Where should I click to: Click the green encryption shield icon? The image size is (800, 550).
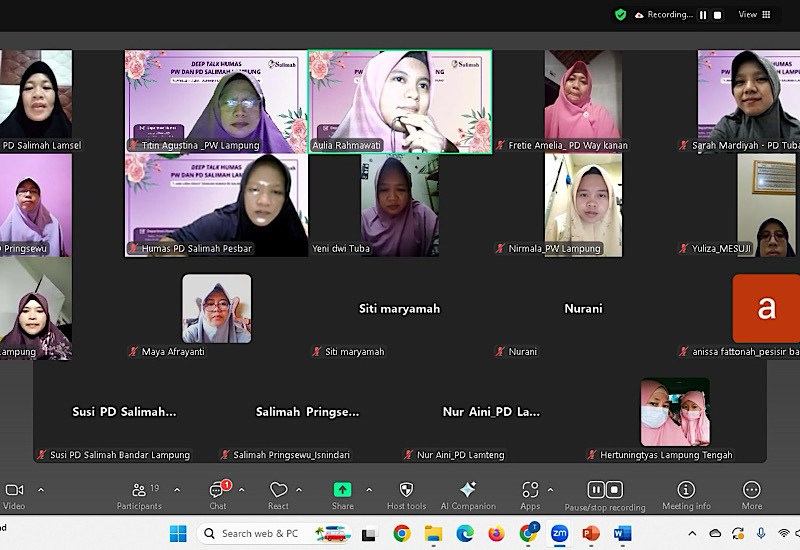tap(620, 15)
